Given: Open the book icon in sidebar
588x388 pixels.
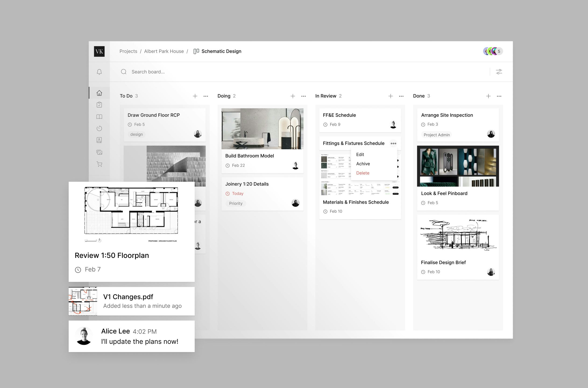Looking at the screenshot, I should [99, 117].
